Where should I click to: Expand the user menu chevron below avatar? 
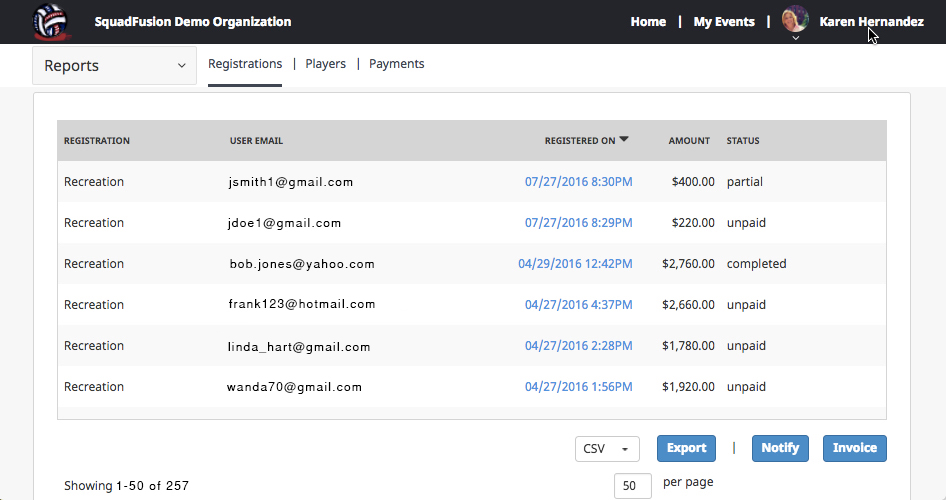(795, 38)
